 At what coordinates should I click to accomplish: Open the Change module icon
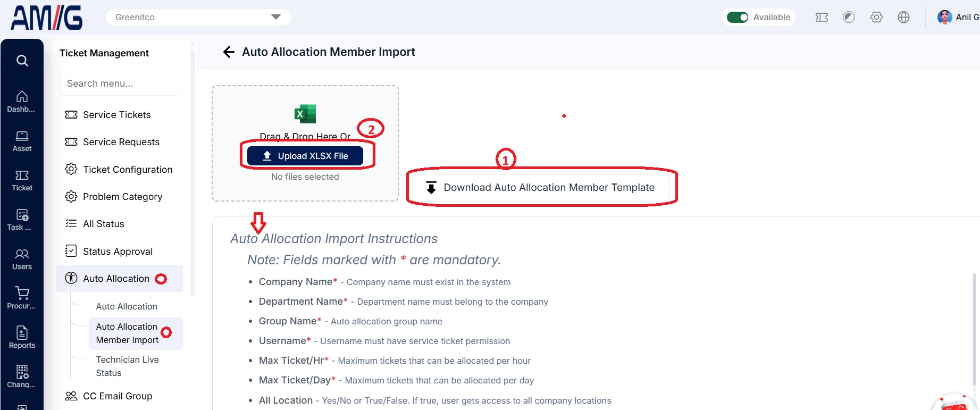click(x=22, y=377)
